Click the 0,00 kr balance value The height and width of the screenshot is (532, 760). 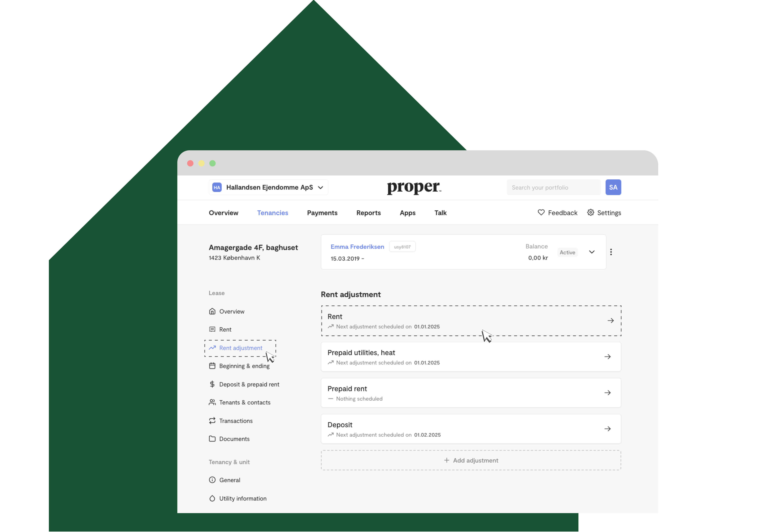[538, 258]
